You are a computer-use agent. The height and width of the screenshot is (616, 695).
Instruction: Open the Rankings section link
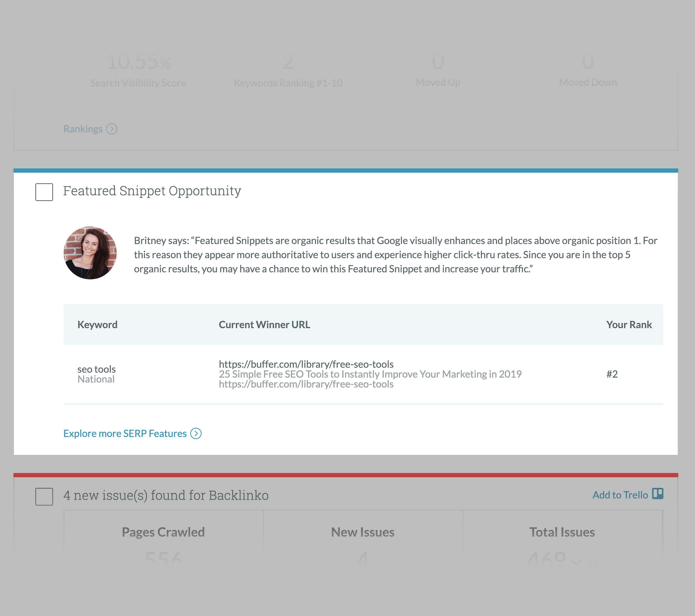pyautogui.click(x=90, y=128)
